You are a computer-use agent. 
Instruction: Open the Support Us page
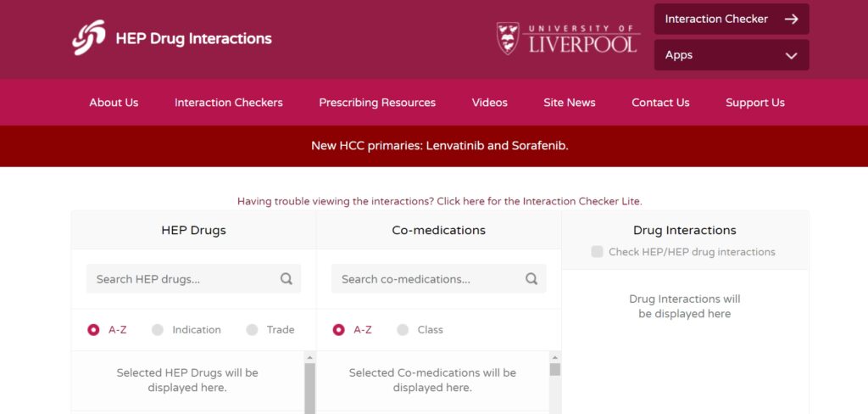(754, 103)
